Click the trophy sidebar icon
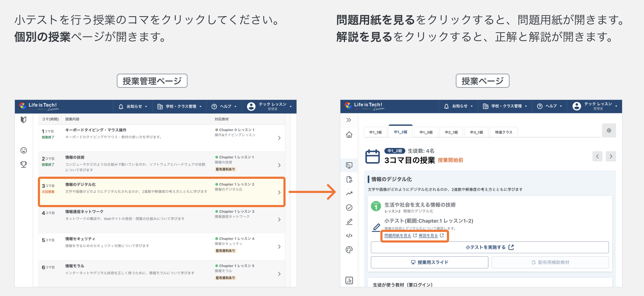Viewport: 644px width, 296px height. [x=24, y=165]
